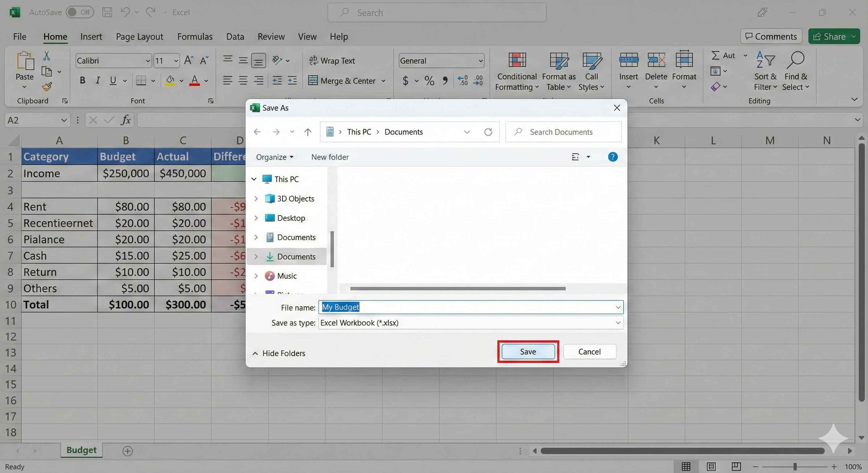Click the refresh icon in Save As
This screenshot has height=473, width=868.
pos(488,132)
